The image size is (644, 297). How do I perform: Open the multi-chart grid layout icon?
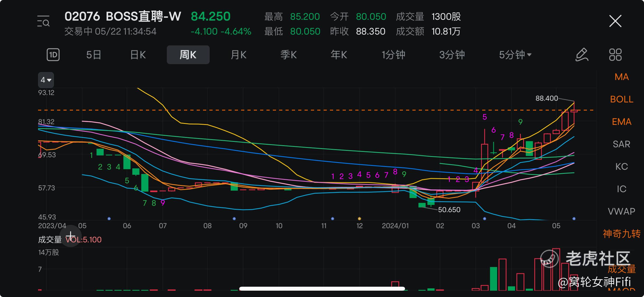click(615, 55)
